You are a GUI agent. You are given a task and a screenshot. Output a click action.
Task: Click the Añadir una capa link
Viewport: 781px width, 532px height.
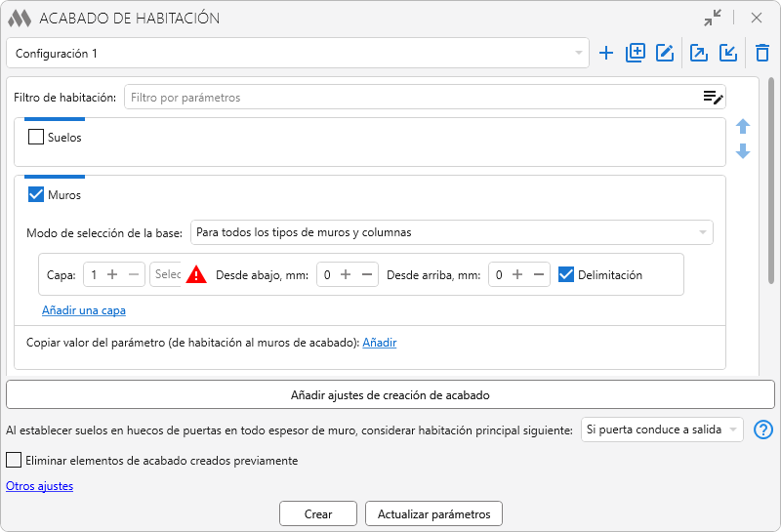(x=84, y=310)
